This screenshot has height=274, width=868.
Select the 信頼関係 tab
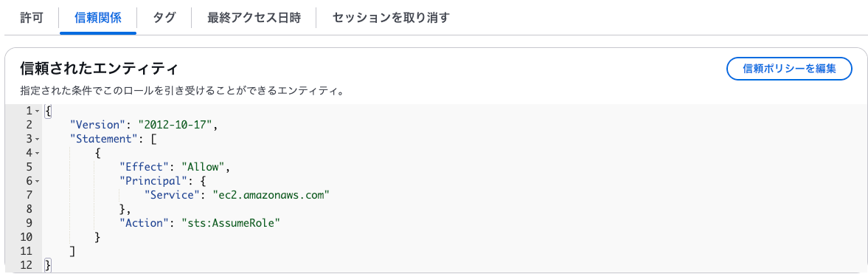pyautogui.click(x=98, y=18)
